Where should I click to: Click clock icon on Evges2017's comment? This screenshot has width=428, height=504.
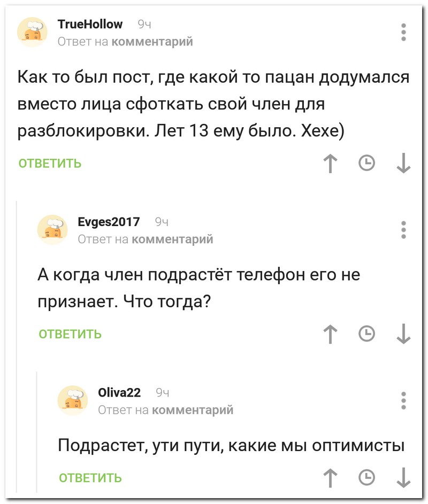366,334
